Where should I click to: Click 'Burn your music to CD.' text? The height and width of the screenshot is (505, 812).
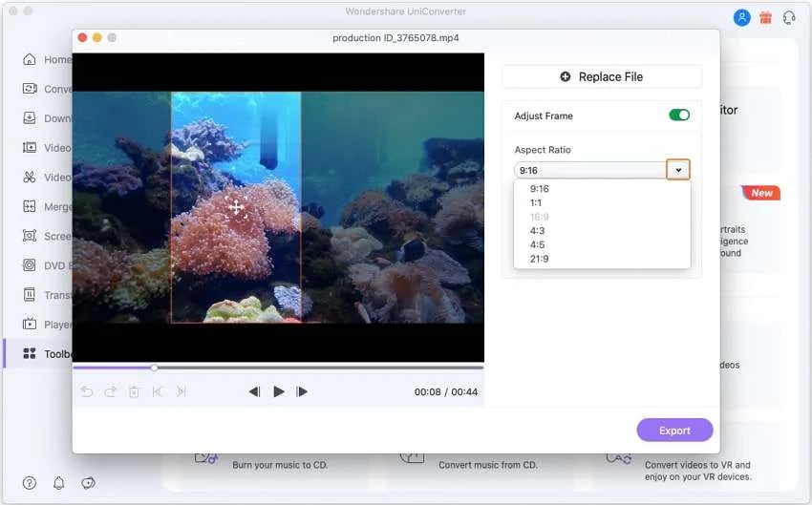click(x=280, y=465)
